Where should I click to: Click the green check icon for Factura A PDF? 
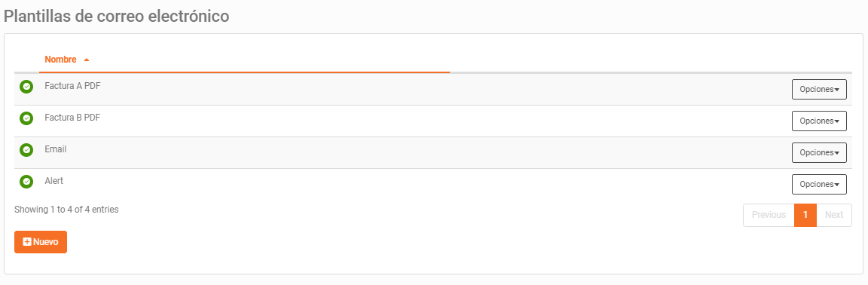(x=26, y=87)
